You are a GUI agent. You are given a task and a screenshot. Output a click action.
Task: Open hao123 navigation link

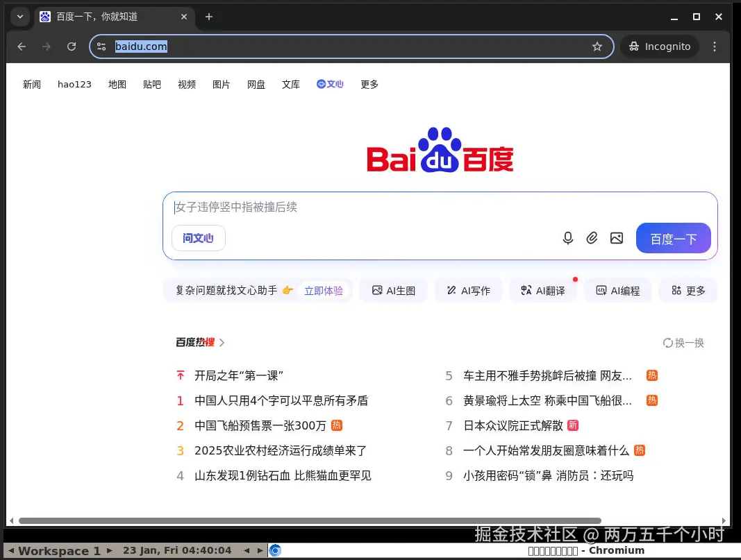coord(74,85)
